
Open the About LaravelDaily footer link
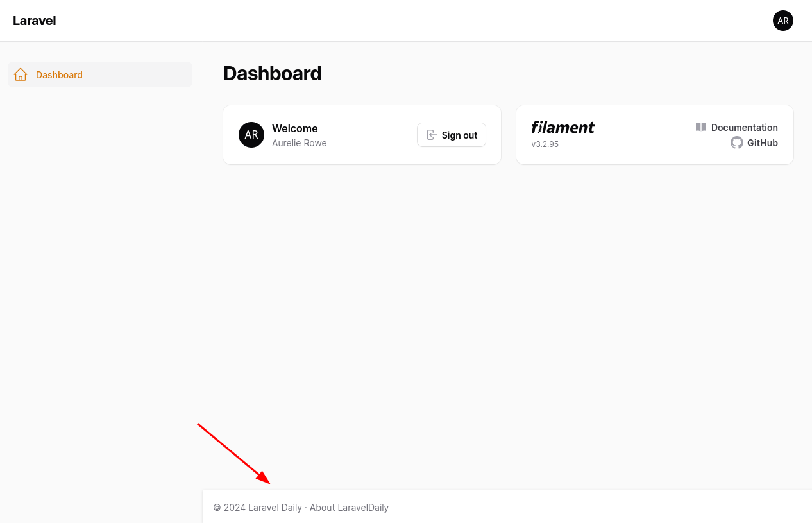[x=349, y=507]
